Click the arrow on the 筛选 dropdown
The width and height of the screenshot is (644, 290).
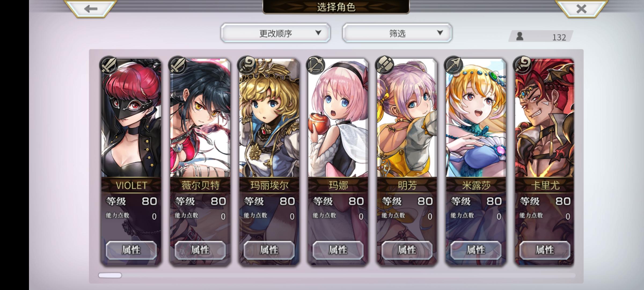(x=440, y=33)
